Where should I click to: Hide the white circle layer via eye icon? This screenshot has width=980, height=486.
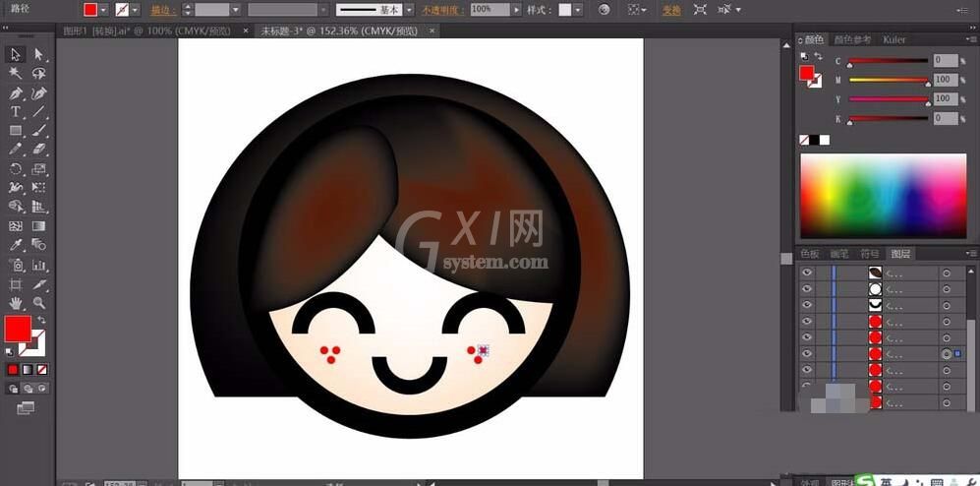[x=807, y=289]
